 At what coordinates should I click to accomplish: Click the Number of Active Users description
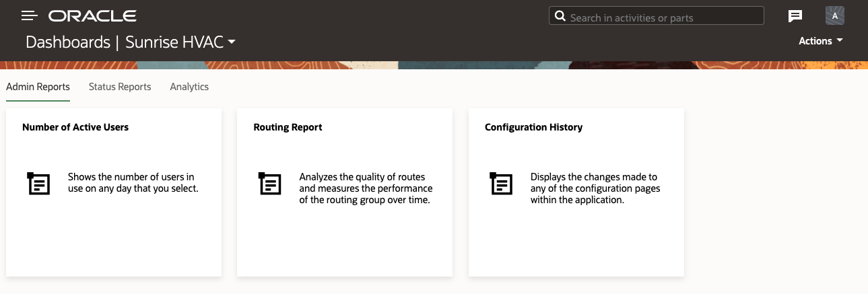click(x=133, y=183)
